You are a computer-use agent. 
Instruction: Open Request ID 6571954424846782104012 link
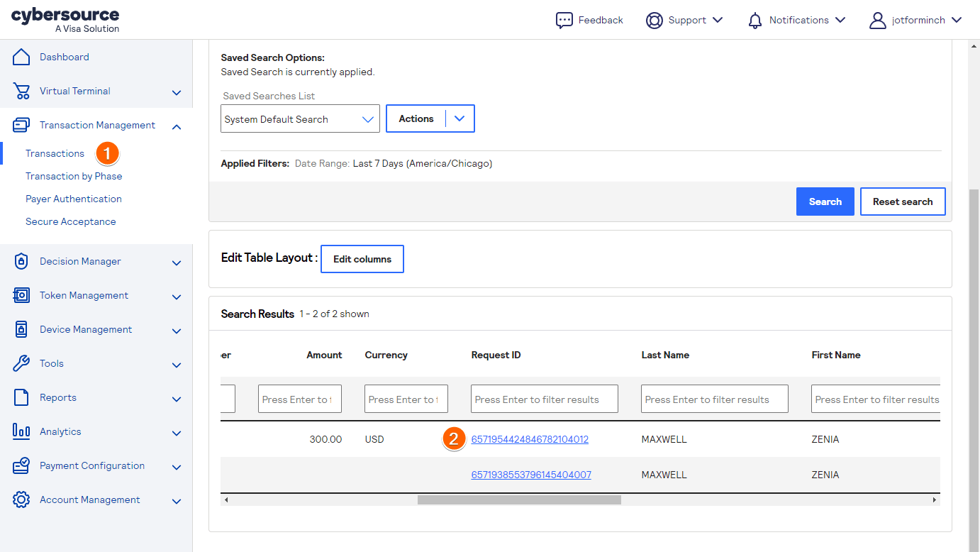530,439
